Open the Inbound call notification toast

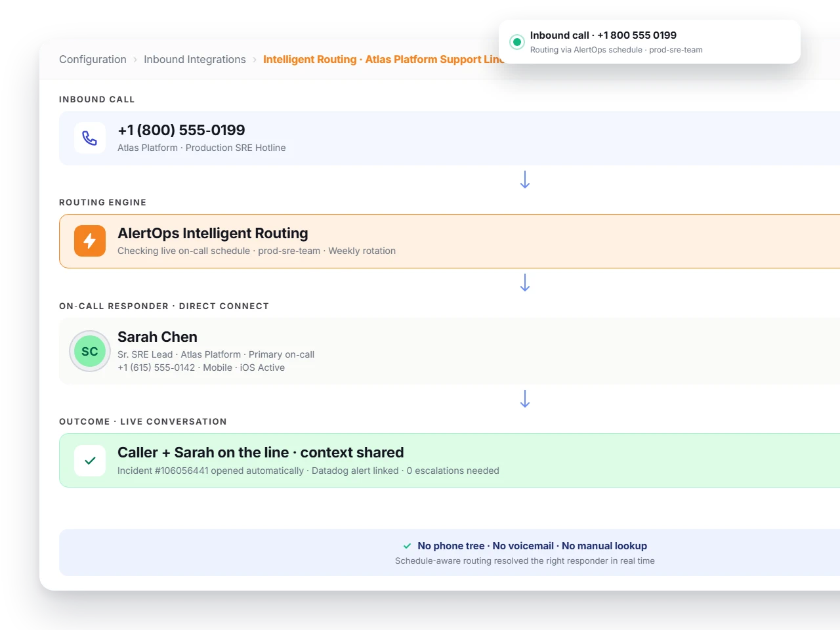pos(650,42)
